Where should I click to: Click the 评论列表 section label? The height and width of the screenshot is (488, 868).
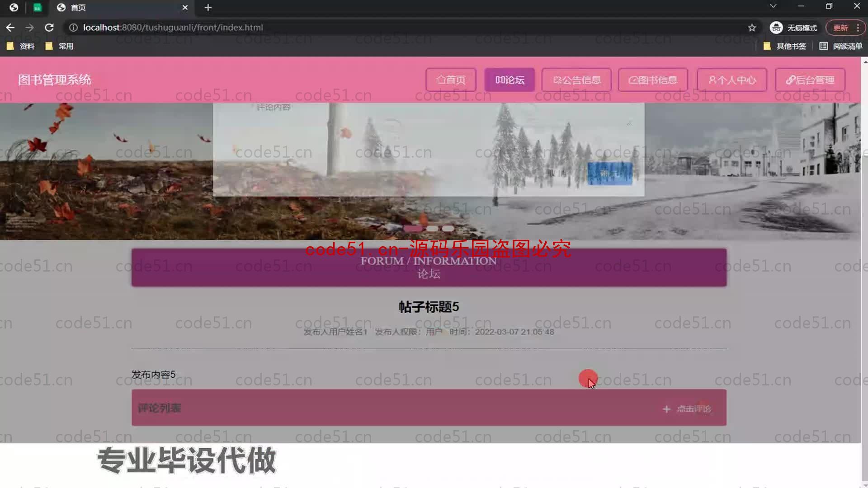click(x=159, y=408)
